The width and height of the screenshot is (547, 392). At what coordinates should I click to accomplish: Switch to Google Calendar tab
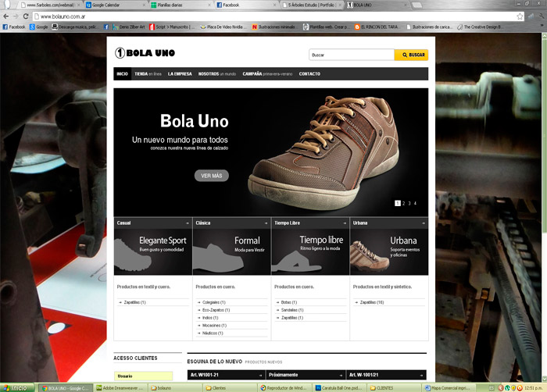click(x=113, y=5)
